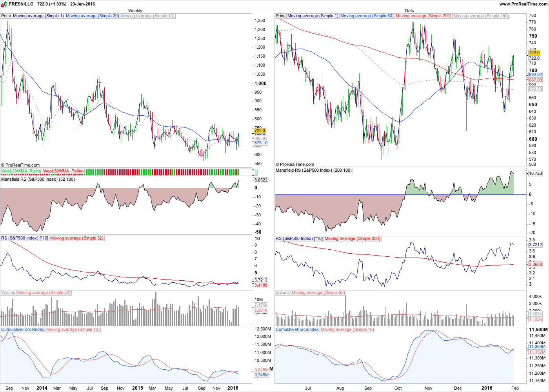Select Moving average (Simple 1) on Weekly chart
Image resolution: width=549 pixels, height=392 pixels.
[38, 16]
